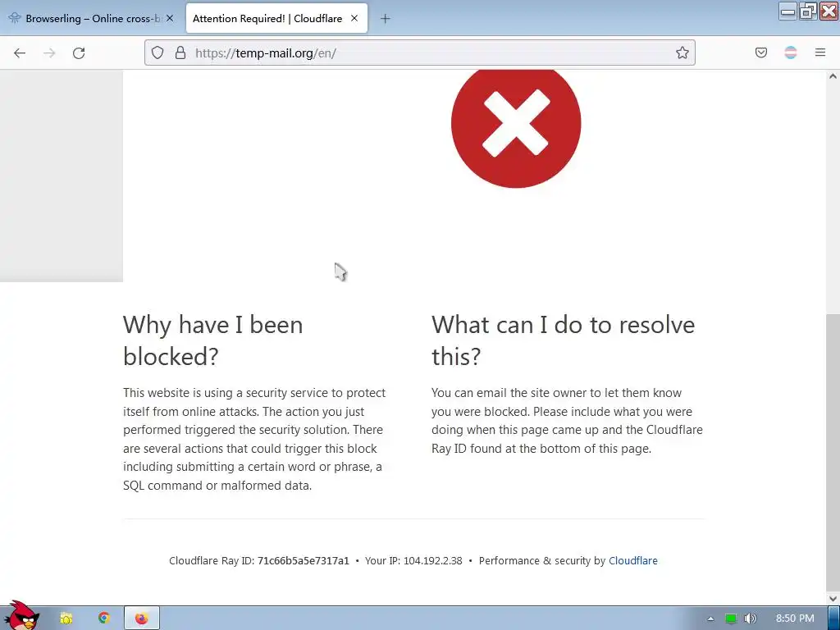Click the 'Why have I been blocked?' heading

coord(212,340)
